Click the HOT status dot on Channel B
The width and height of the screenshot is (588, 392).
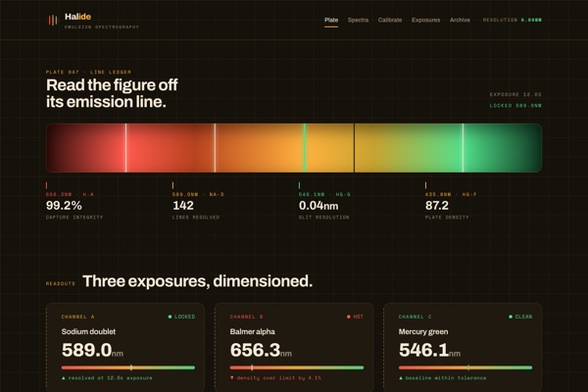click(x=348, y=317)
